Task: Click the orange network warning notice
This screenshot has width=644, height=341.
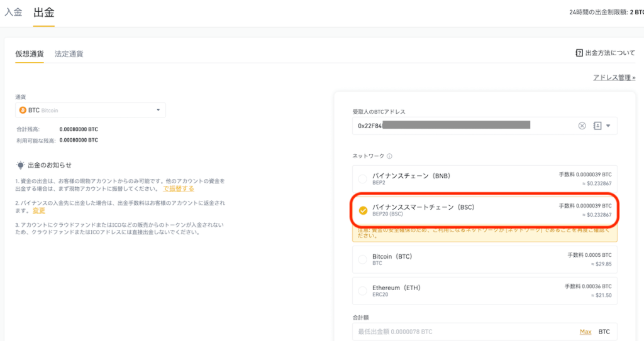Action: pos(485,234)
